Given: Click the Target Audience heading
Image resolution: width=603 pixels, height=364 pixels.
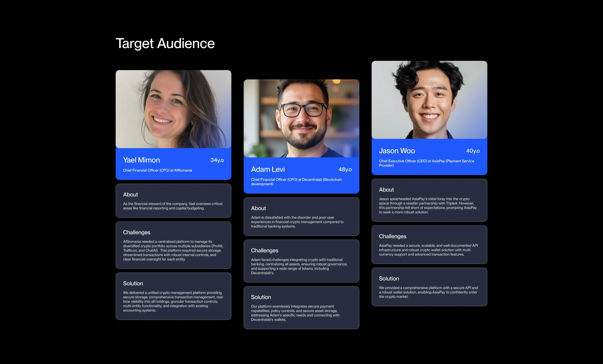Looking at the screenshot, I should click(165, 44).
